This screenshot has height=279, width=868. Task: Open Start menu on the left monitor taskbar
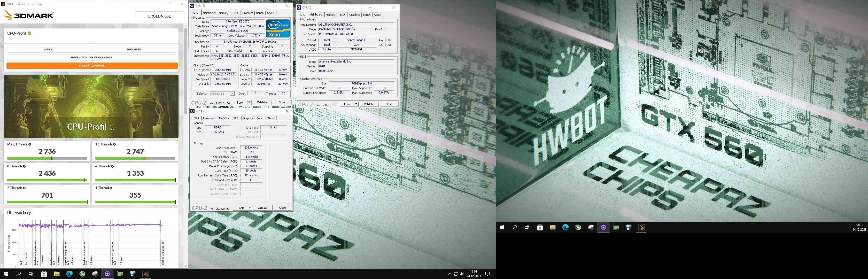pyautogui.click(x=6, y=274)
